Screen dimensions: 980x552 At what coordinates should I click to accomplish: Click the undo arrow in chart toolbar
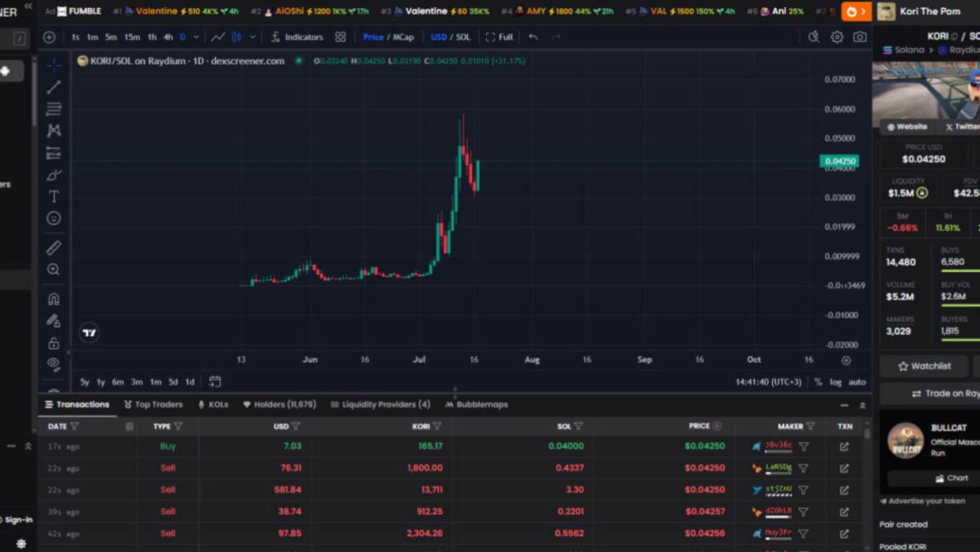tap(533, 37)
